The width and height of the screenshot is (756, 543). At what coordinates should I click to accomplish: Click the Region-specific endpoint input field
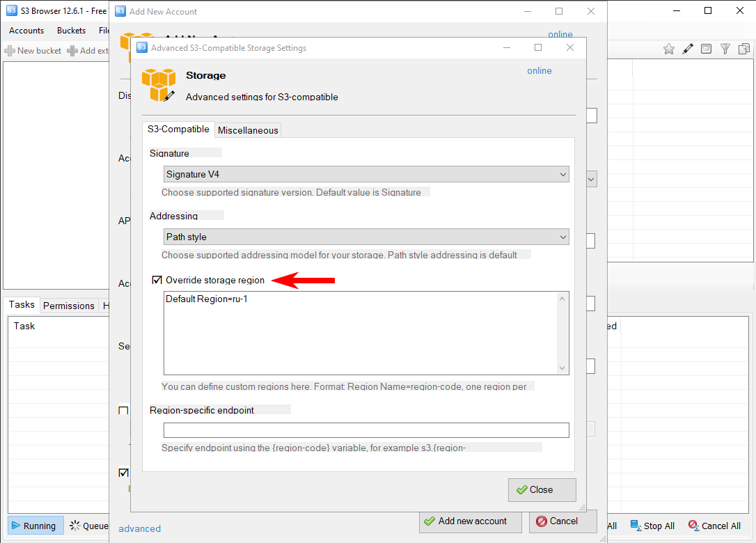tap(366, 430)
